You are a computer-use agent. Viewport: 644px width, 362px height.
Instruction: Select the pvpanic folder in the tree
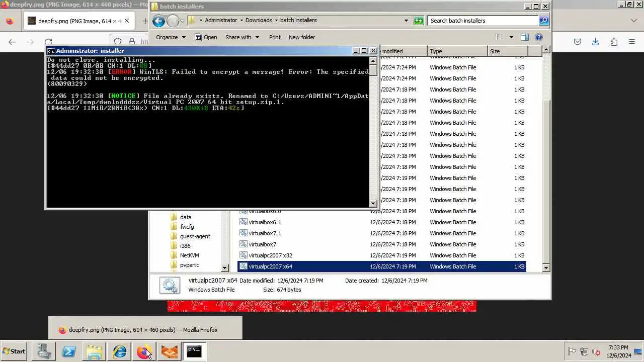190,265
